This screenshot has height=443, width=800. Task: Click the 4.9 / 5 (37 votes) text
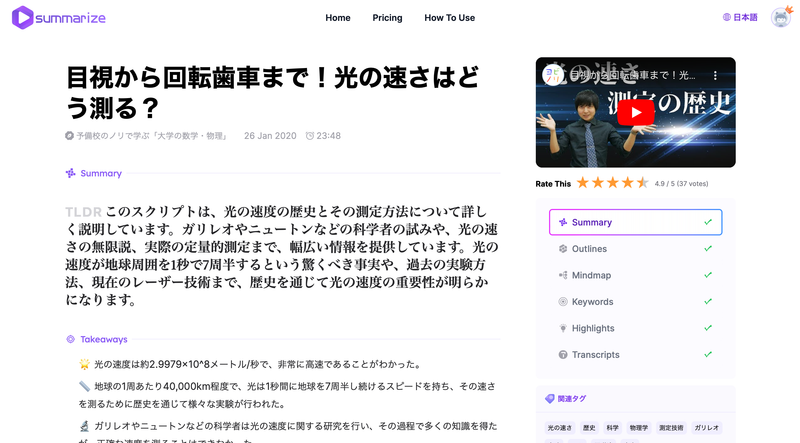point(681,184)
